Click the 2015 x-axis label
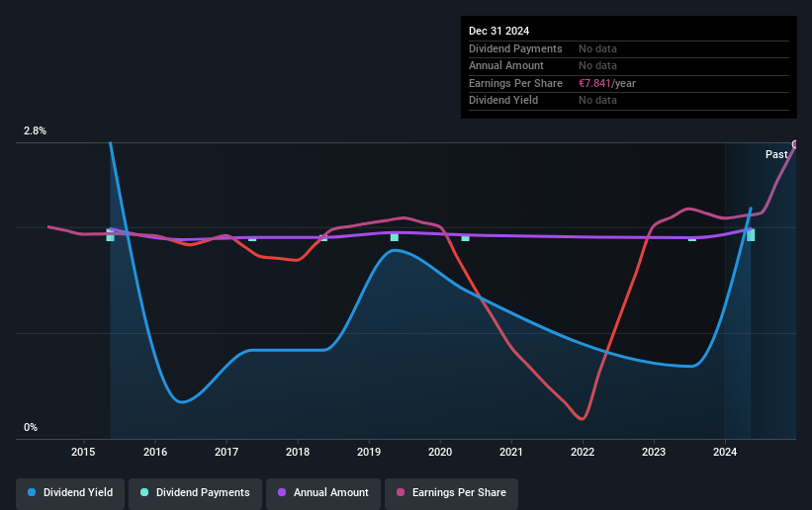Viewport: 812px width, 510px height. tap(83, 452)
